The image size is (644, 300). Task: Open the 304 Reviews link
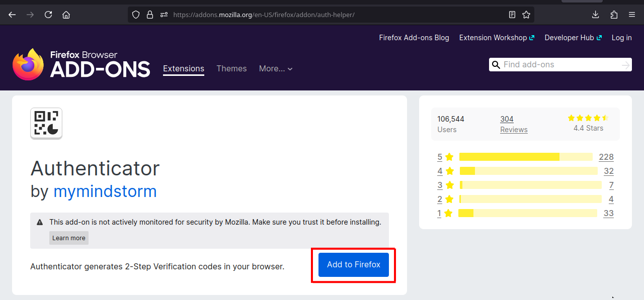point(507,119)
